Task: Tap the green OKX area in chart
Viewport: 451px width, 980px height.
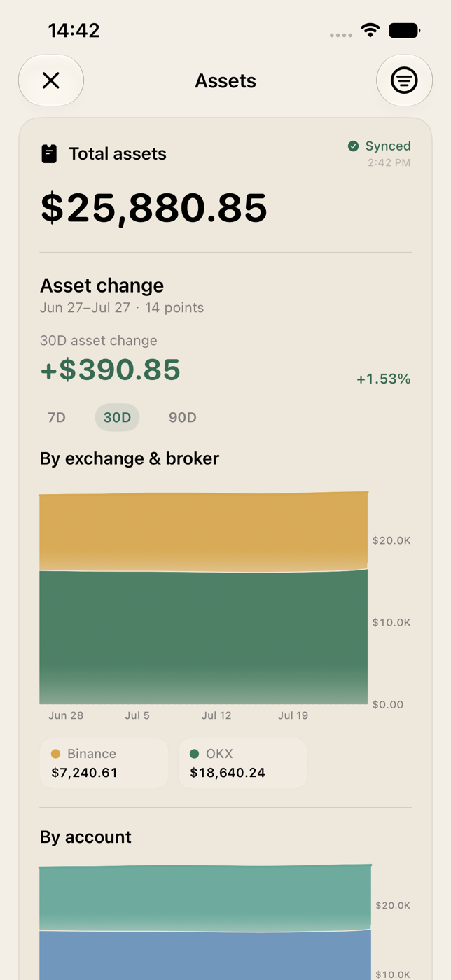Action: 203,637
